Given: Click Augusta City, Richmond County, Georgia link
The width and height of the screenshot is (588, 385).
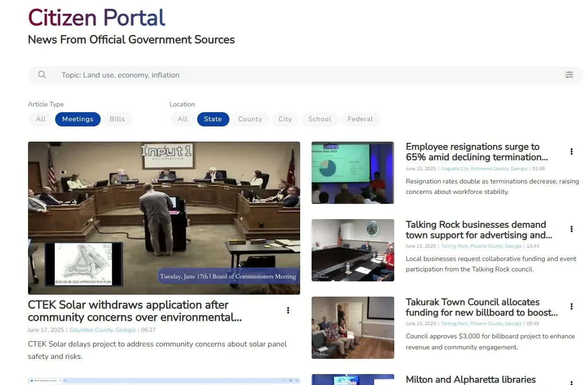Looking at the screenshot, I should tap(484, 169).
